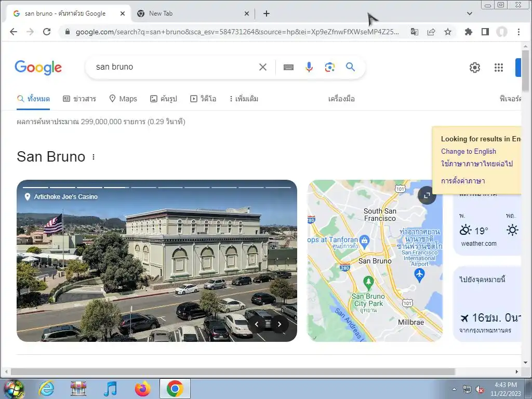Select the San Bruno heading text
This screenshot has width=532, height=399.
coord(51,157)
